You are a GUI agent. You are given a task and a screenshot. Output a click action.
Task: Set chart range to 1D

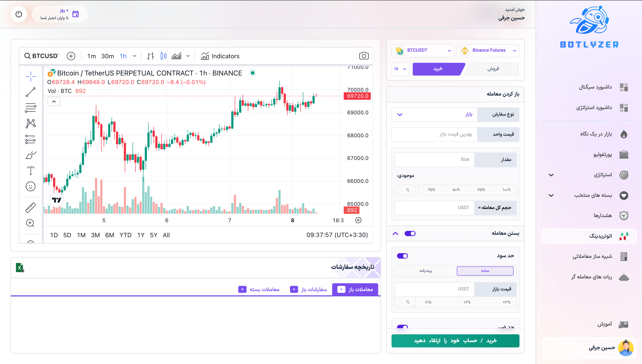point(54,235)
